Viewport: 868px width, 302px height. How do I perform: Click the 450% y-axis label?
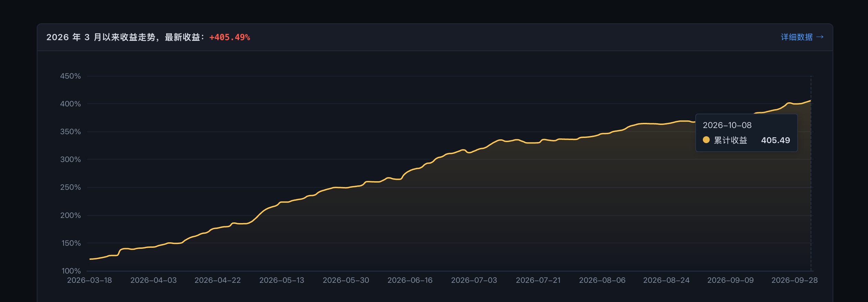coord(70,76)
